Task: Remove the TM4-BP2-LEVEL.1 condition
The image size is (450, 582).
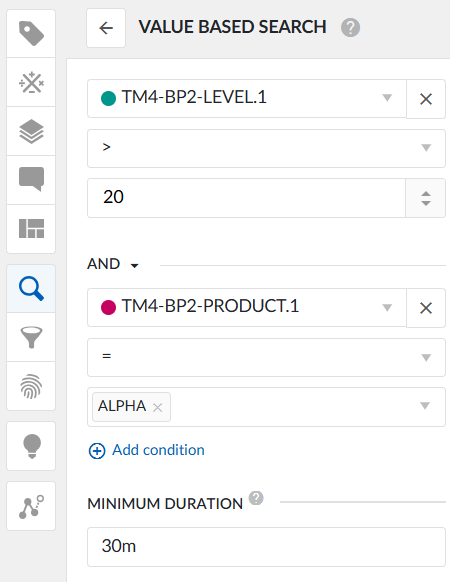Action: 426,99
